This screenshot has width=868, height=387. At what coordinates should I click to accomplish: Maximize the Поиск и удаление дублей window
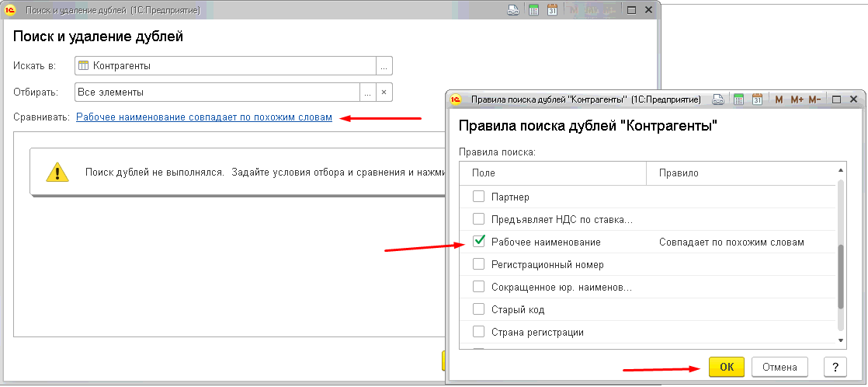click(631, 10)
